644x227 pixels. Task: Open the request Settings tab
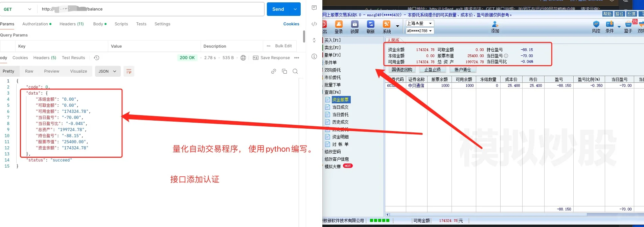(x=162, y=24)
